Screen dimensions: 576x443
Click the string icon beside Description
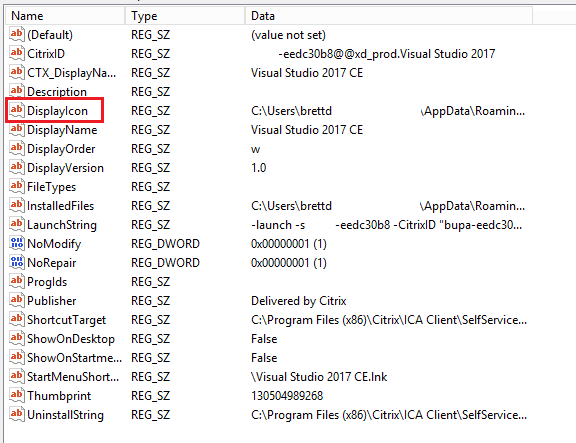click(17, 91)
